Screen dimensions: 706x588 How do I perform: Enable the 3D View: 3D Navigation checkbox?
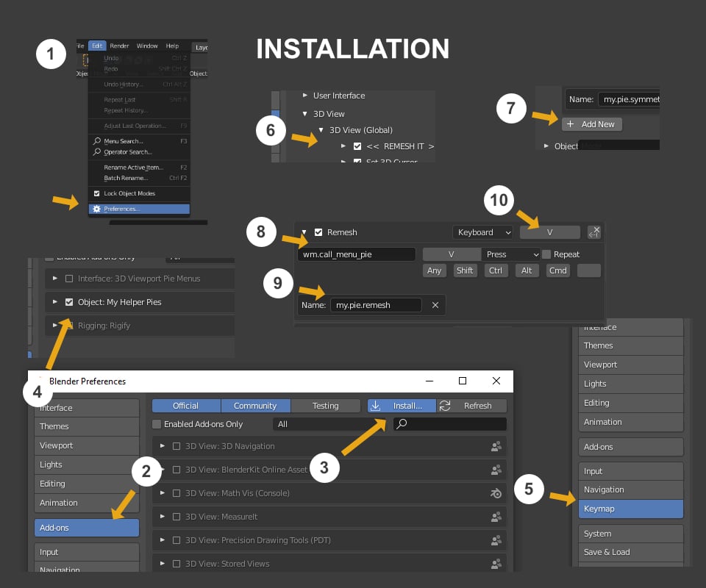coord(176,446)
